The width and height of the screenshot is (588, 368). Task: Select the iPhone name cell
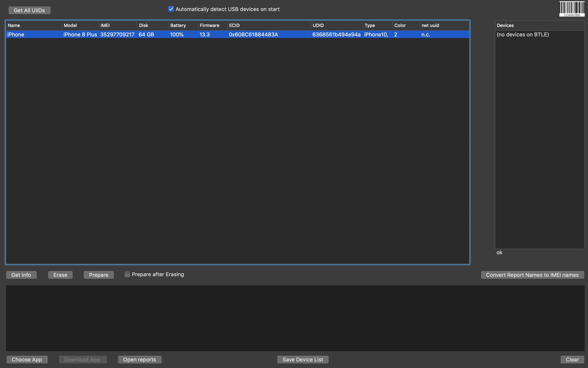tap(16, 34)
